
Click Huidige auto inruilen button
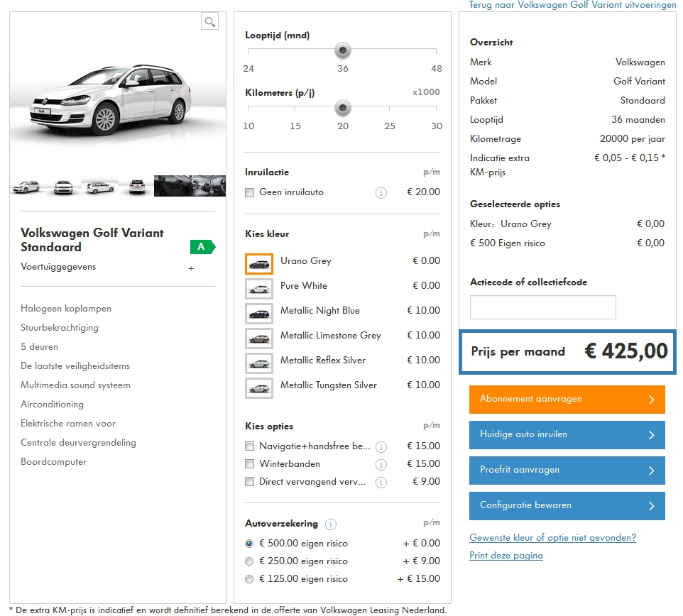(x=567, y=434)
